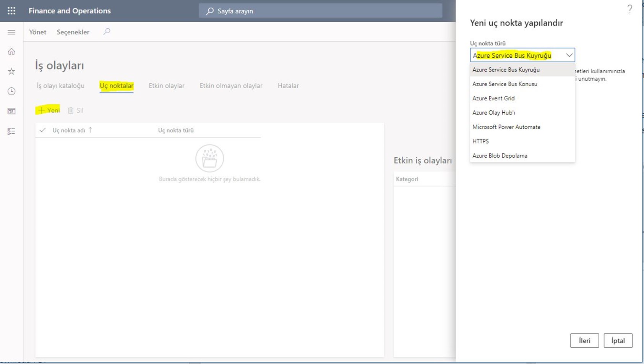Expand the hamburger navigation menu

(11, 32)
